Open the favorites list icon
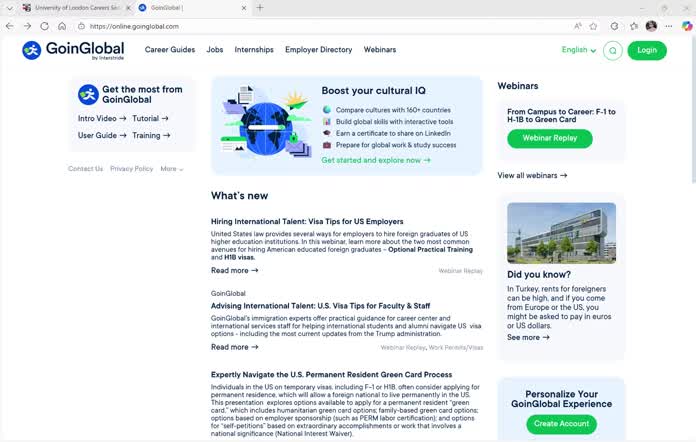696x442 pixels. pyautogui.click(x=634, y=26)
